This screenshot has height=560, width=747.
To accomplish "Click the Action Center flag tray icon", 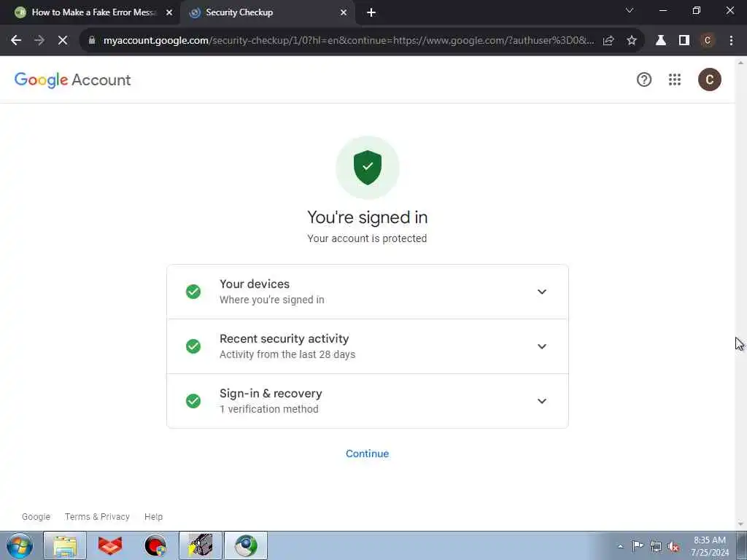I will point(638,546).
